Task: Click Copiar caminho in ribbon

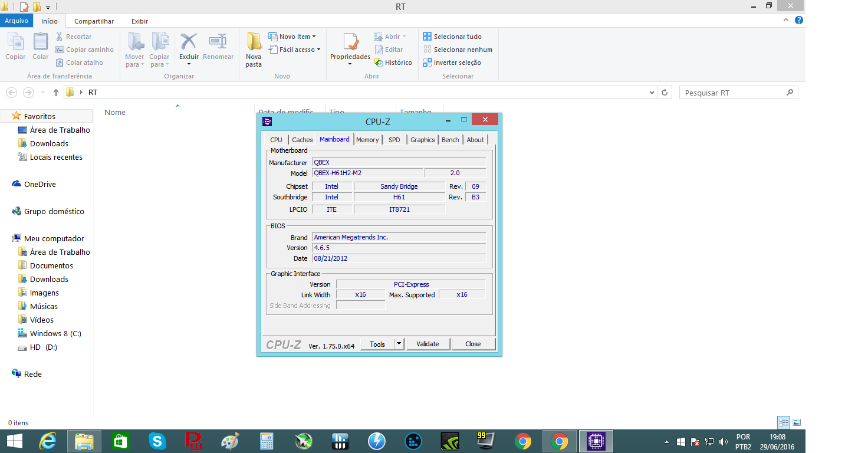Action: point(84,50)
